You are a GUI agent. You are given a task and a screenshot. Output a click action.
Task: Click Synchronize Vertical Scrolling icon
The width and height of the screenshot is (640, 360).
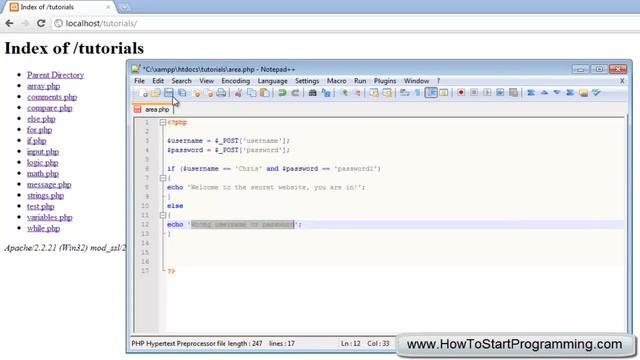(373, 93)
